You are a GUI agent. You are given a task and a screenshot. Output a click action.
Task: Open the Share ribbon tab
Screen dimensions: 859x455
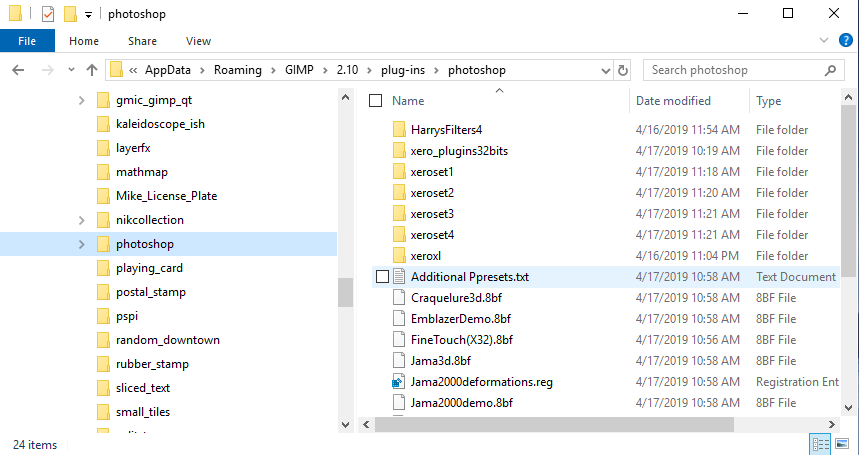142,41
